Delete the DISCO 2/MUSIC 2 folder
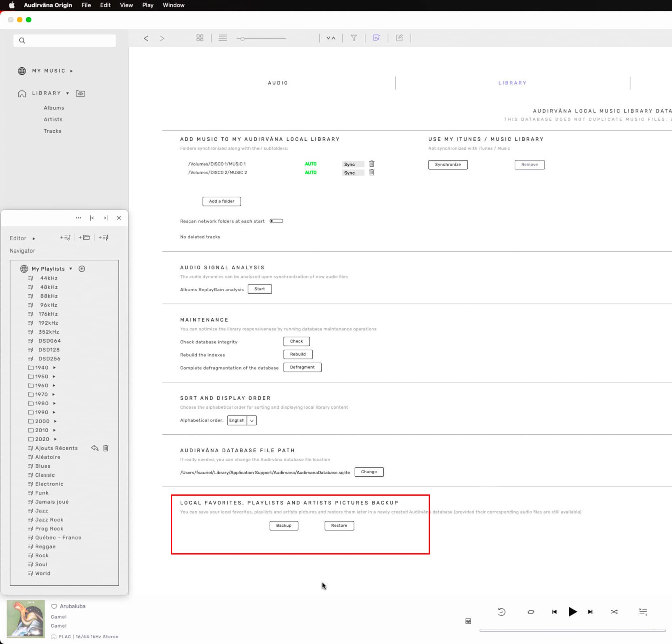Viewport: 672px width, 644px height. 372,172
